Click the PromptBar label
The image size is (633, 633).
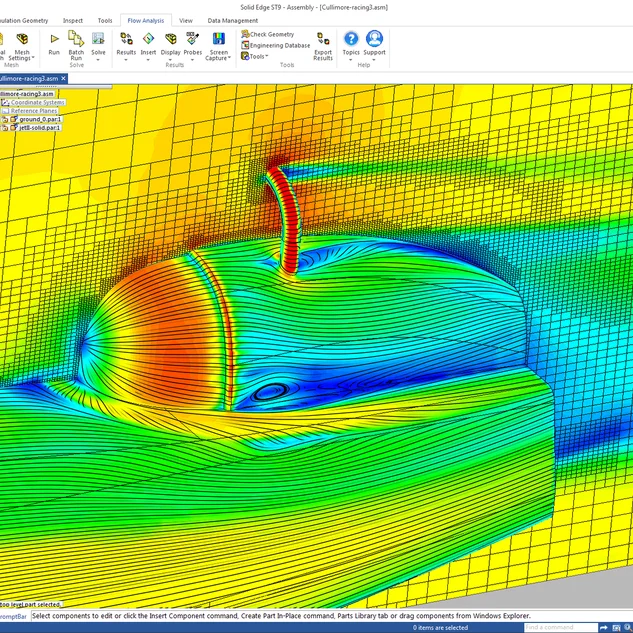(13, 616)
